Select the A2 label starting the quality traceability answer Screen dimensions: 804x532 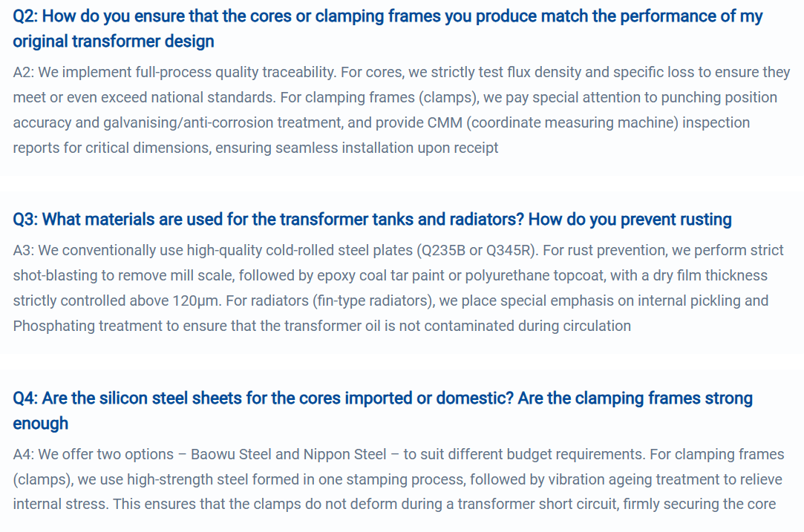point(23,72)
